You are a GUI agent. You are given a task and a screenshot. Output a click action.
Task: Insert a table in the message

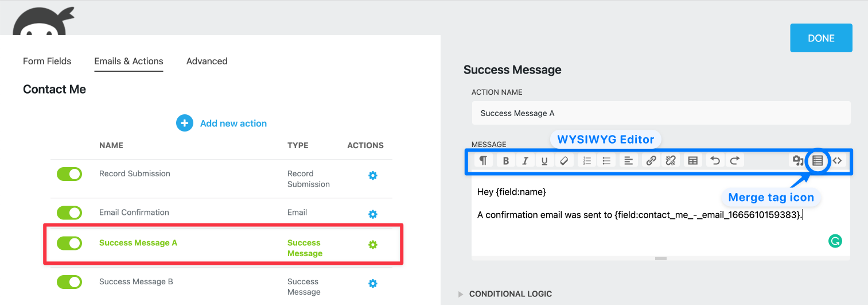click(x=692, y=161)
